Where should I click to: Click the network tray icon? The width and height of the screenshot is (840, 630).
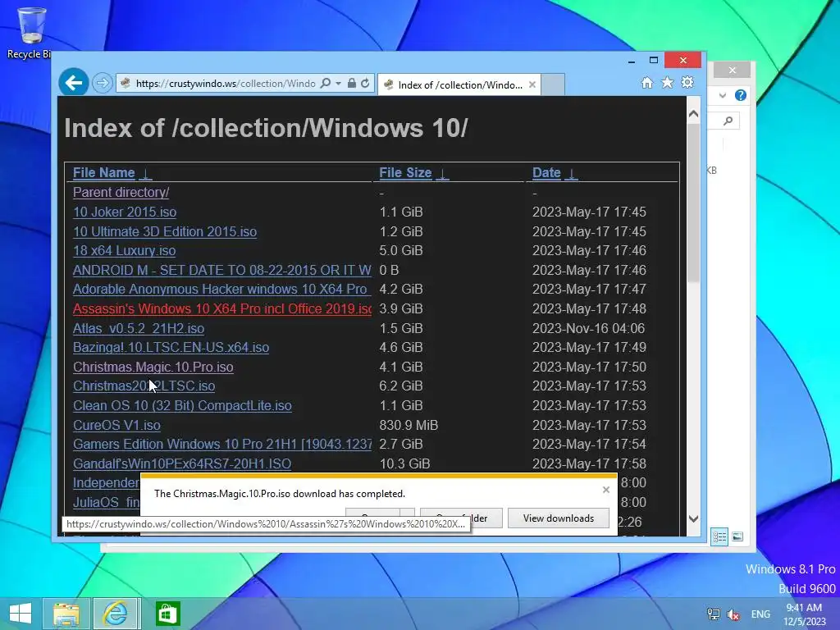713,614
